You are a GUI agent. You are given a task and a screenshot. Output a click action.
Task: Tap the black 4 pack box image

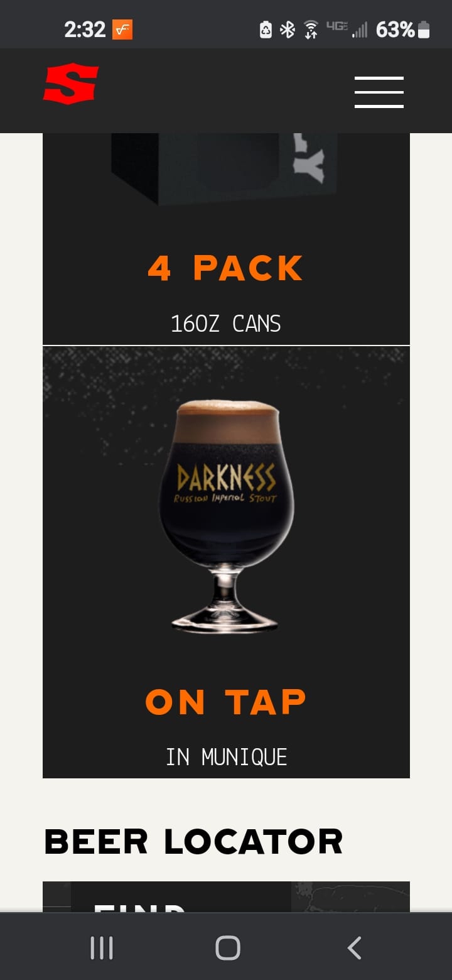(225, 168)
